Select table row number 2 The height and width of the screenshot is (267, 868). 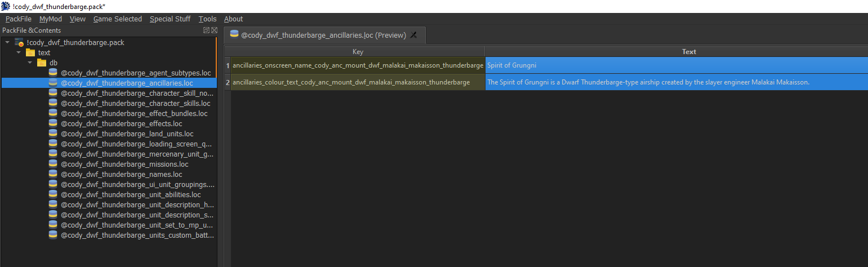coord(228,82)
